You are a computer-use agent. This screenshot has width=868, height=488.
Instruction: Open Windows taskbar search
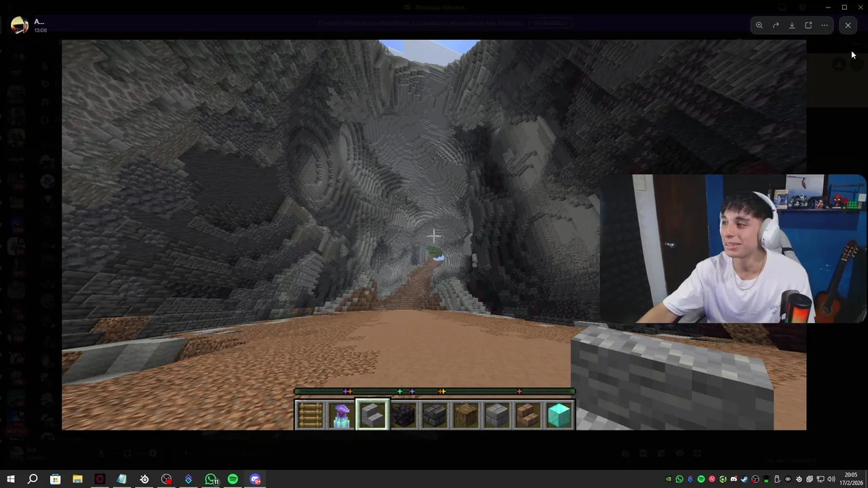click(33, 479)
